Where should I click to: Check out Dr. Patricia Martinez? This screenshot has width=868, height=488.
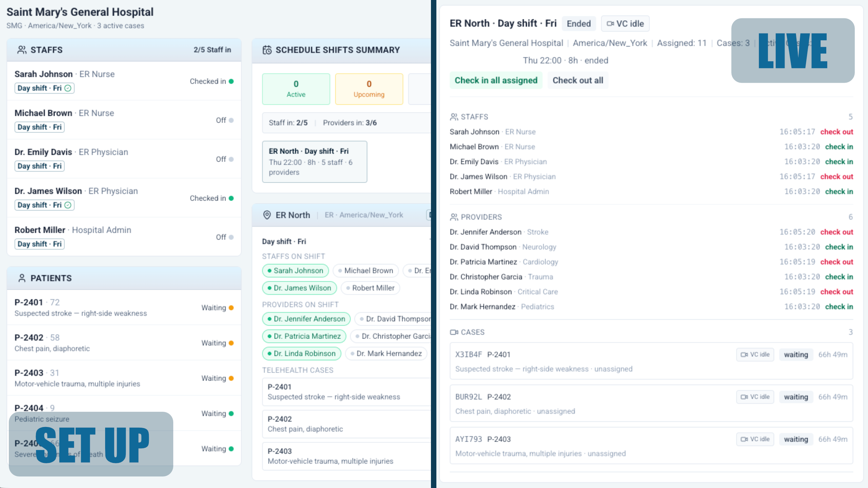pyautogui.click(x=836, y=262)
